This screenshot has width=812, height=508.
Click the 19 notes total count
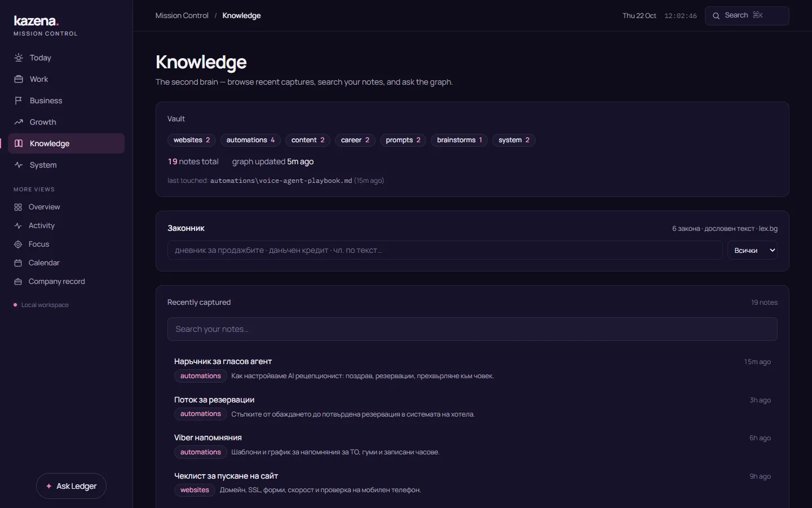pyautogui.click(x=193, y=161)
